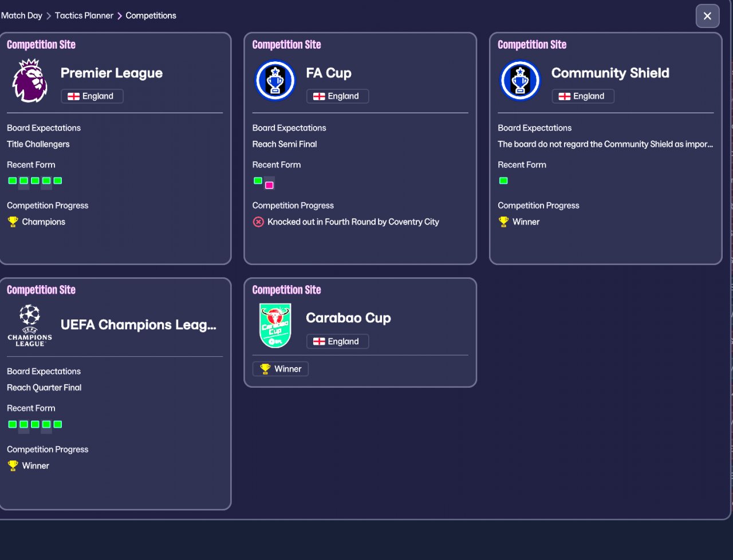Click the FA Cup trophy badge
This screenshot has width=733, height=560.
tap(275, 81)
